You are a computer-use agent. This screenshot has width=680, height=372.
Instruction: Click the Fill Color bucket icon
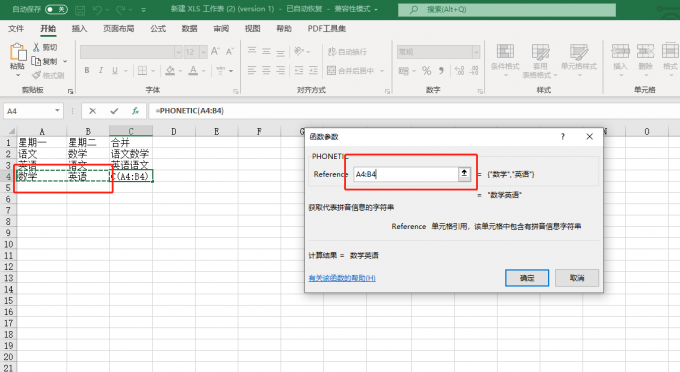[x=170, y=70]
